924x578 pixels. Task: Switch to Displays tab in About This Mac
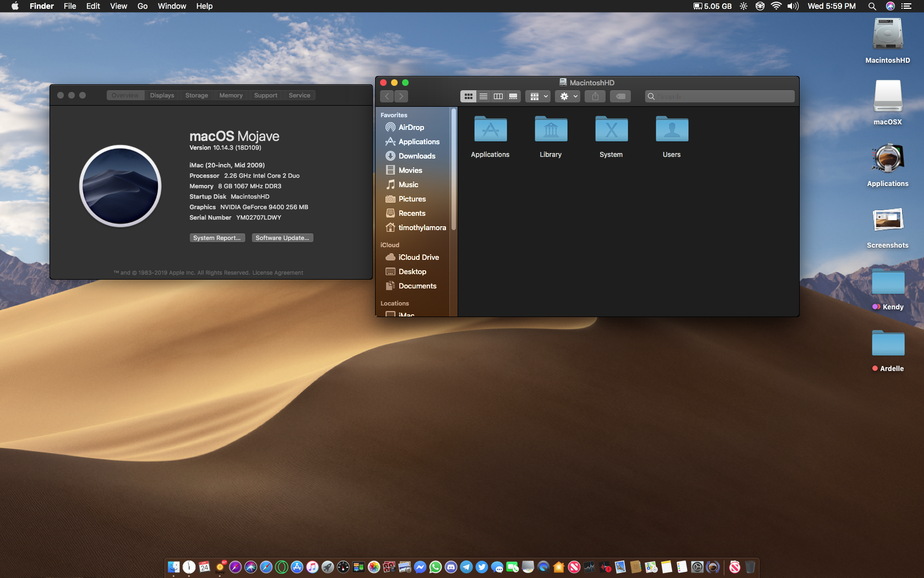[162, 95]
